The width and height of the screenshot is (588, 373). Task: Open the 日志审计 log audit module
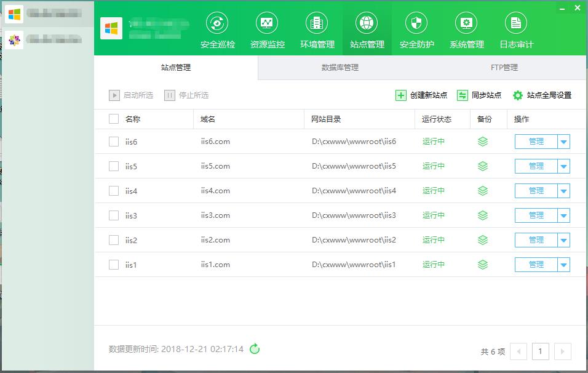(x=516, y=29)
